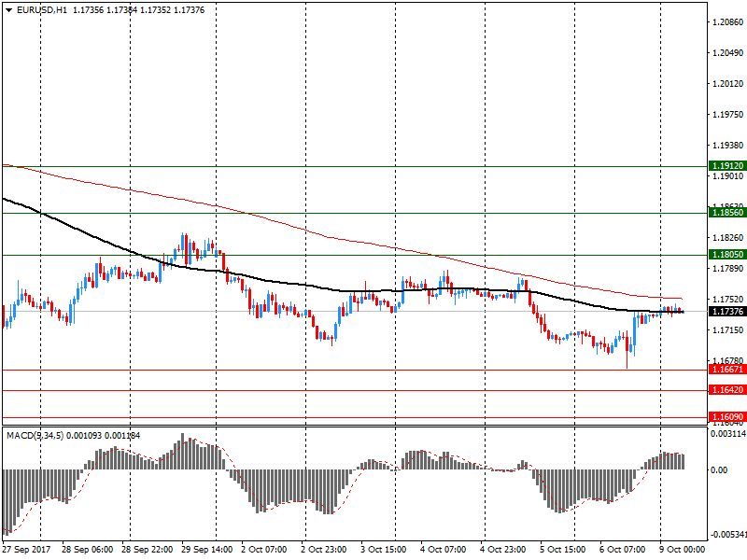Click the 28 Sep 06:00 time label
Image resolution: width=747 pixels, height=560 pixels.
(x=87, y=550)
